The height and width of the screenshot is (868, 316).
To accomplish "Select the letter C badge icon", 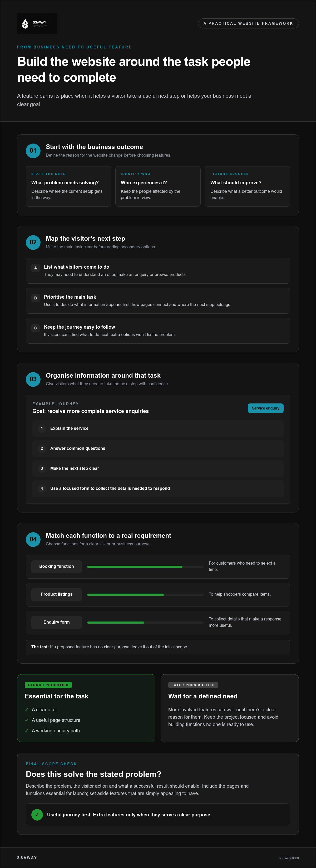I will [35, 328].
